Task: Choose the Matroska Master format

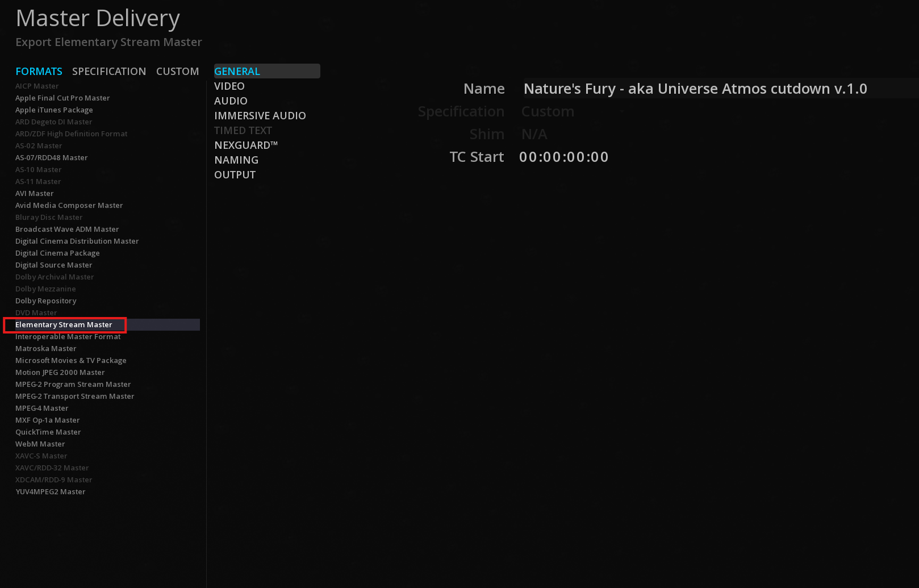Action: click(45, 349)
